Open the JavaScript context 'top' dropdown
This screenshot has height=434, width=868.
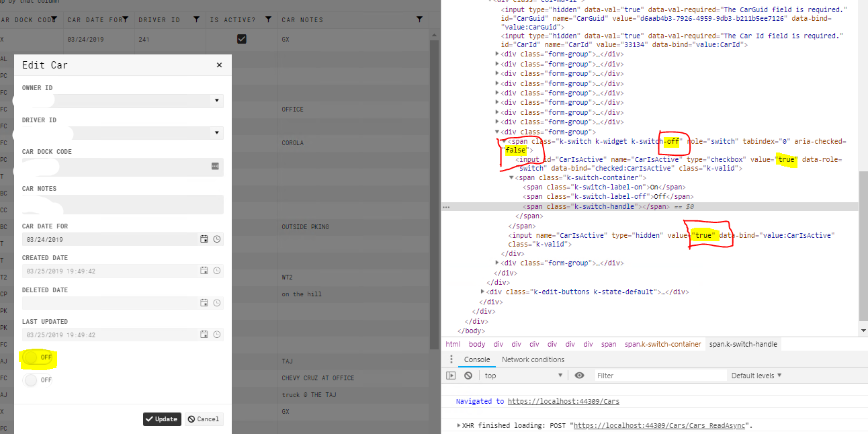pos(523,376)
